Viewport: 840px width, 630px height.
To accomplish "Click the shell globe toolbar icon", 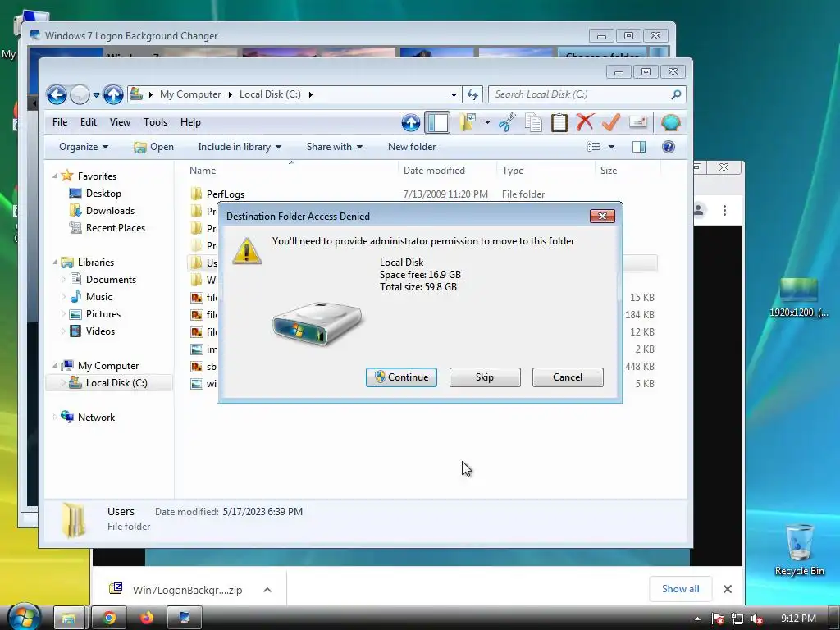I will [670, 123].
